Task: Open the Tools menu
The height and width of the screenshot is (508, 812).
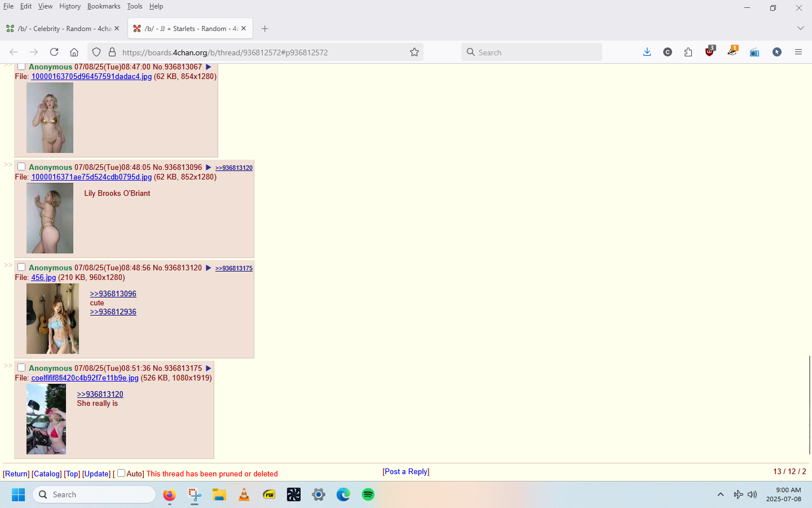Action: pyautogui.click(x=135, y=6)
